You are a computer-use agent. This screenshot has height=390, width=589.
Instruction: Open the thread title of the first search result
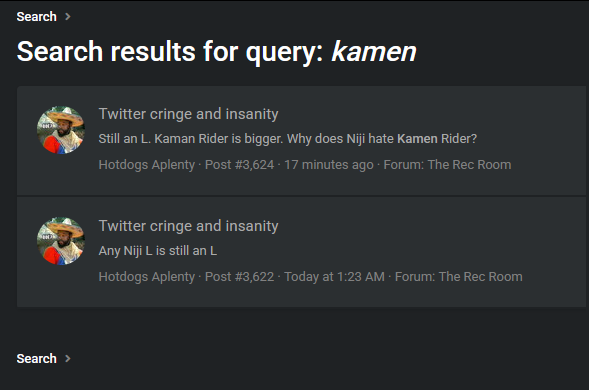188,114
